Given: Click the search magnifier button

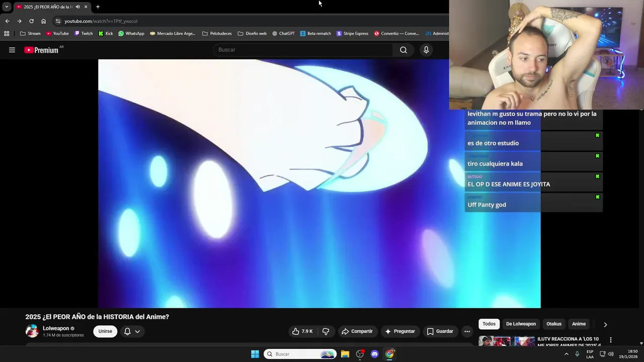Looking at the screenshot, I should (x=404, y=50).
